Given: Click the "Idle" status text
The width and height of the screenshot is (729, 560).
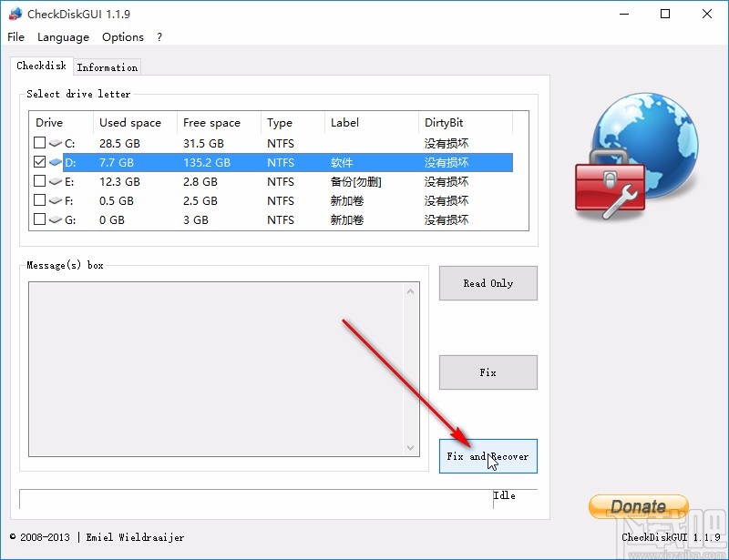Looking at the screenshot, I should [505, 495].
